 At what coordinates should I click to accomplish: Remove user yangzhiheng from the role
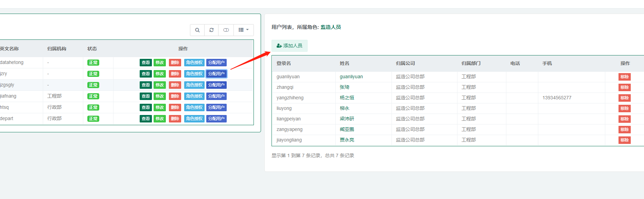624,98
